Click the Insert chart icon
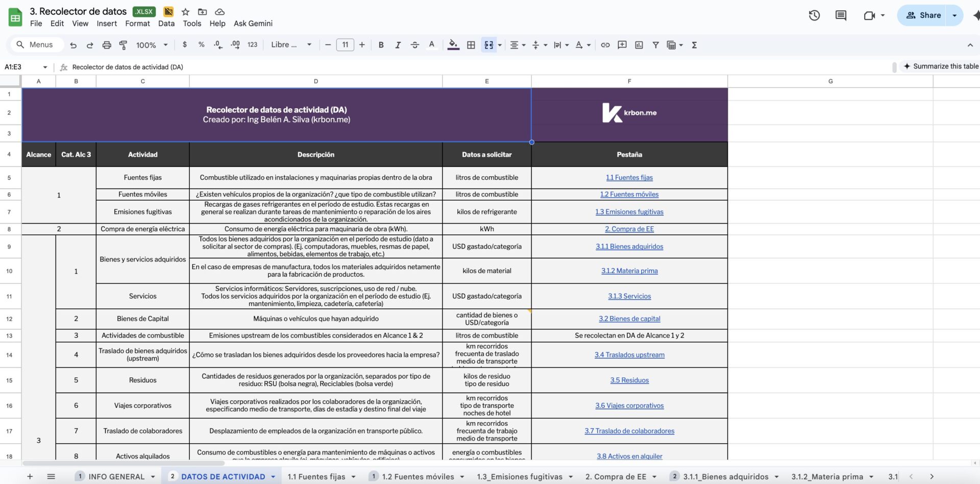Image resolution: width=980 pixels, height=484 pixels. [639, 45]
